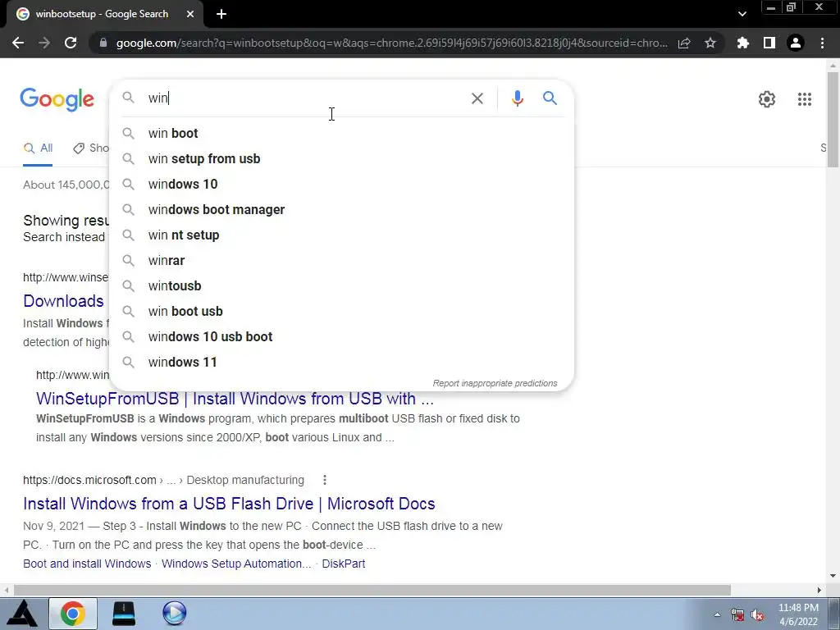Click the Chrome back arrow

18,43
